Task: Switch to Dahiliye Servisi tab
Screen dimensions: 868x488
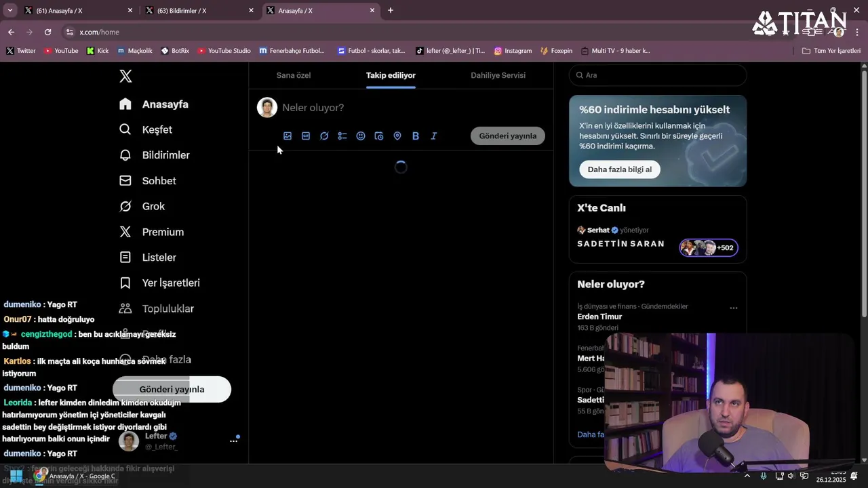Action: click(x=498, y=75)
